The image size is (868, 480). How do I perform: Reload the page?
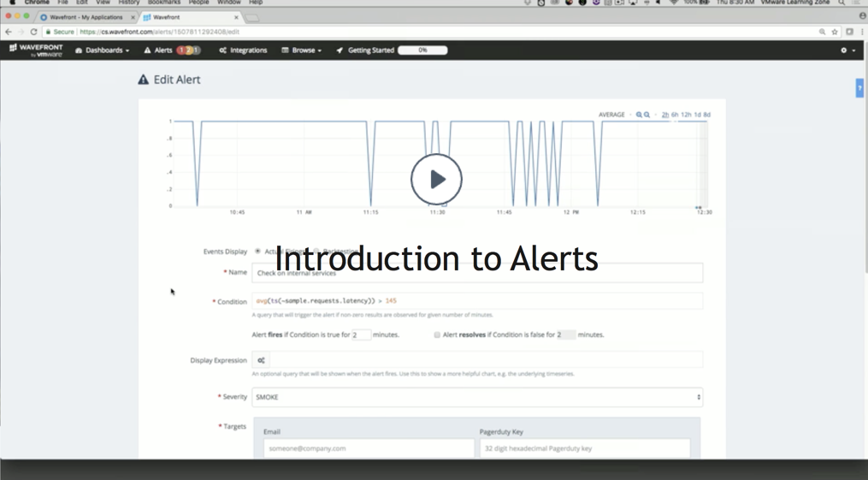(x=33, y=33)
